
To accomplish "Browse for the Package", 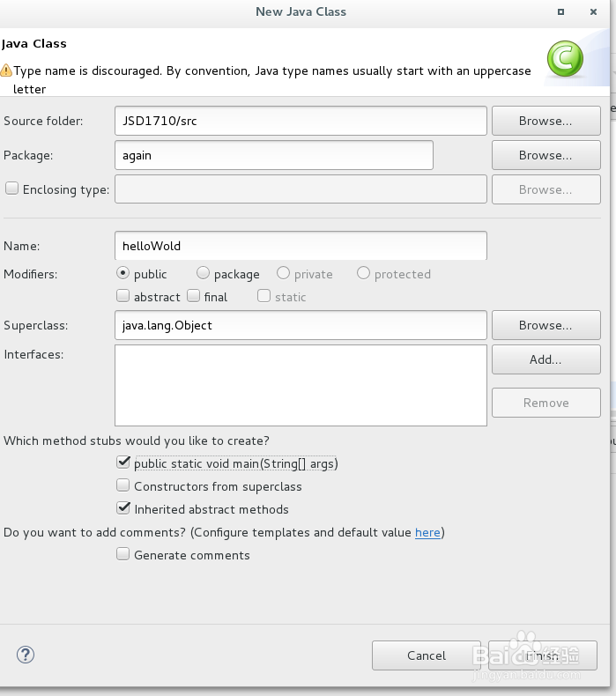I will click(545, 155).
